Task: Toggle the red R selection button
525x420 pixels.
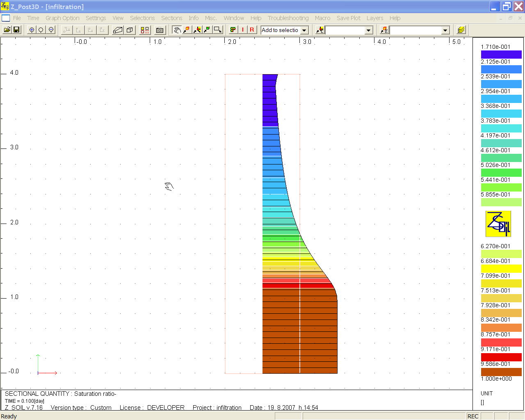Action: click(x=252, y=30)
